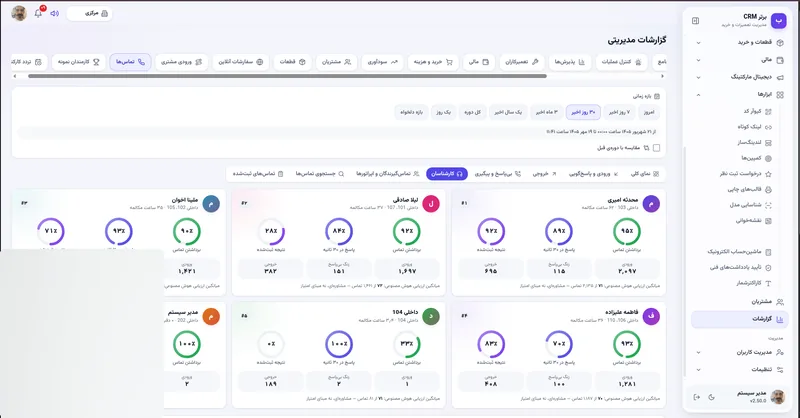Open تأیید یادداشت‌های فنی in sidebar
This screenshot has width=800, height=418.
point(740,267)
